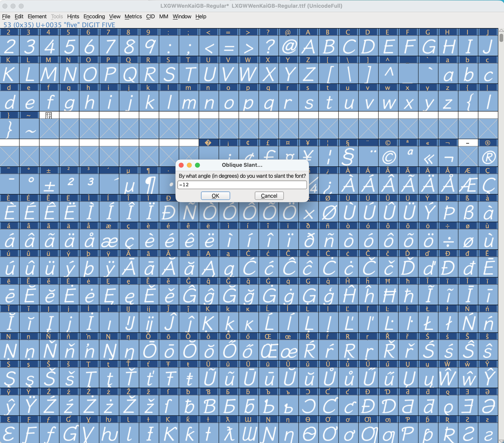This screenshot has height=443, width=504.
Task: Click the vertical scrollbar thumb
Action: click(501, 38)
